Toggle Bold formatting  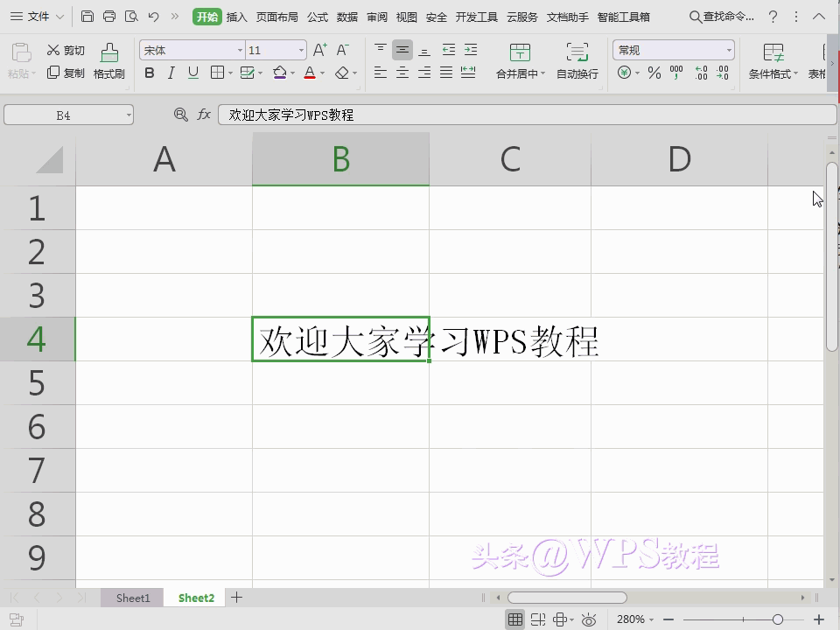(x=150, y=73)
